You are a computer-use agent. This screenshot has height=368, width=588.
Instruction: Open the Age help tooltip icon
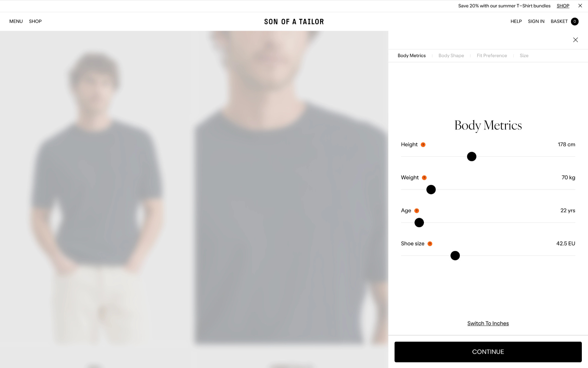point(417,211)
